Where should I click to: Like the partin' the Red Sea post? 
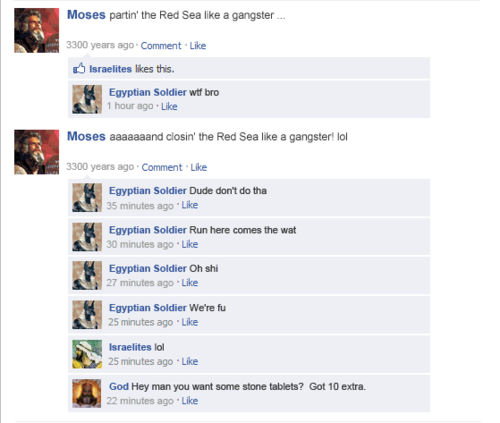click(x=198, y=46)
